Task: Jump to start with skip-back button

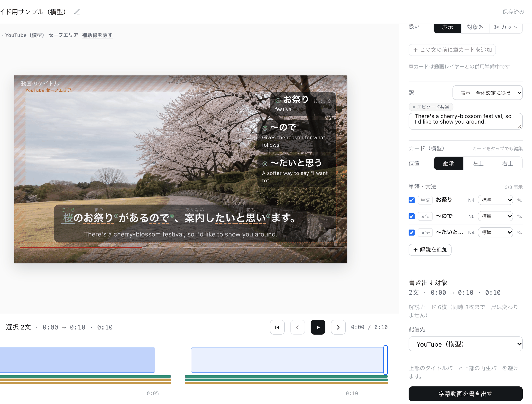Action: 277,327
